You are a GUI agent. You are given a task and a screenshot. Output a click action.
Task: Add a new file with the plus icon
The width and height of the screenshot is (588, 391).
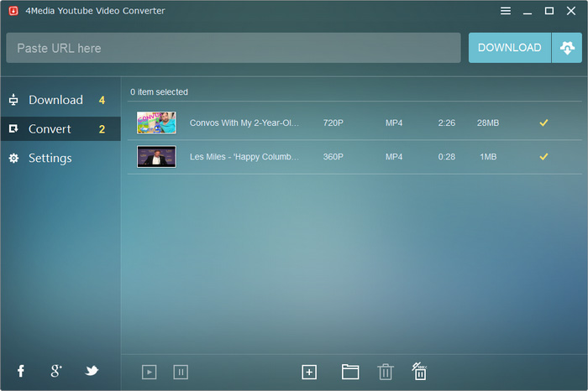point(309,372)
